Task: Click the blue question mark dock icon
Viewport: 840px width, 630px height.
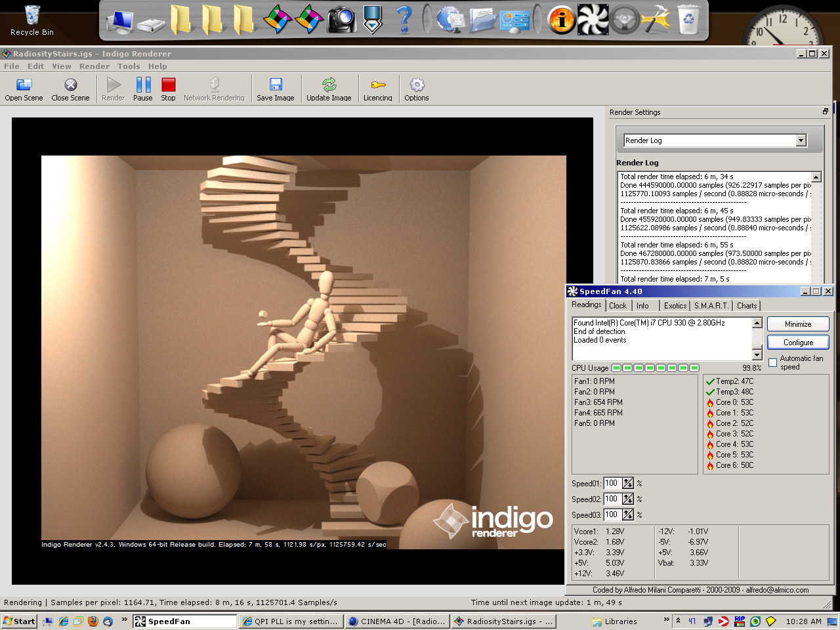Action: 405,20
